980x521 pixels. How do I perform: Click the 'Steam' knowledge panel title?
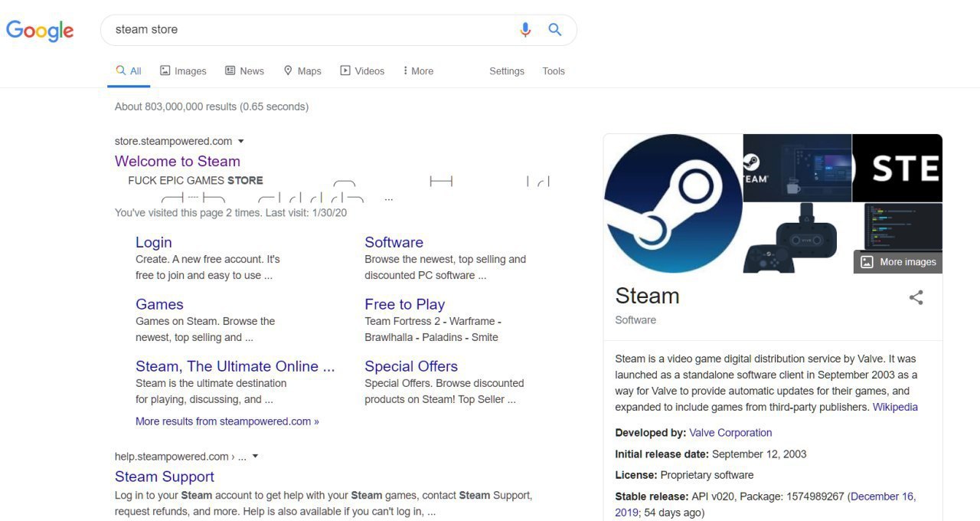tap(647, 296)
